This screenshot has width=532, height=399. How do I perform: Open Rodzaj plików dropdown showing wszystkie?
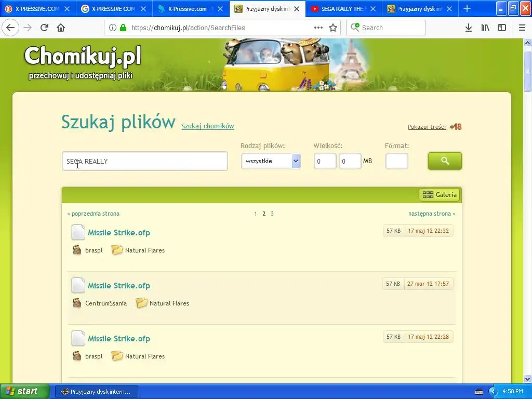(x=271, y=161)
